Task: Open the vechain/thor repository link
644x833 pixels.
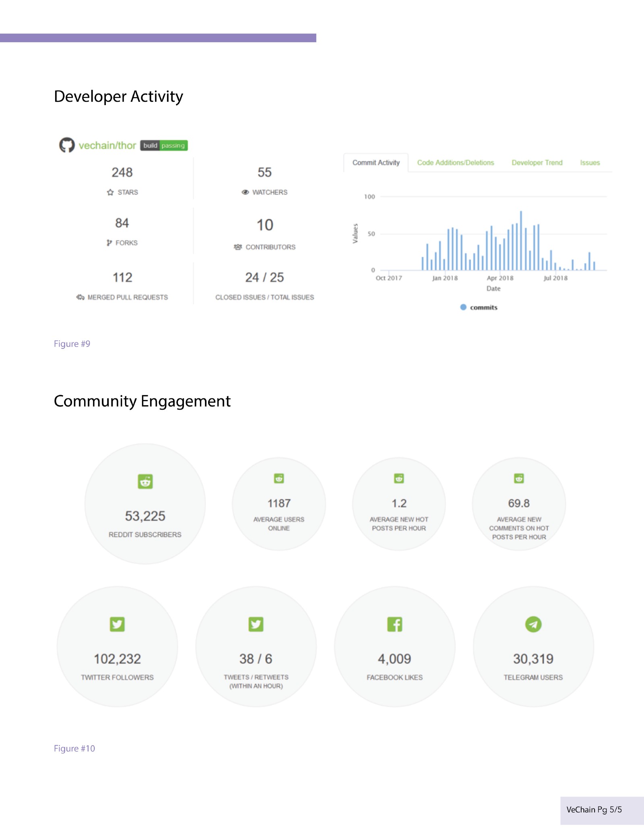Action: pyautogui.click(x=107, y=145)
